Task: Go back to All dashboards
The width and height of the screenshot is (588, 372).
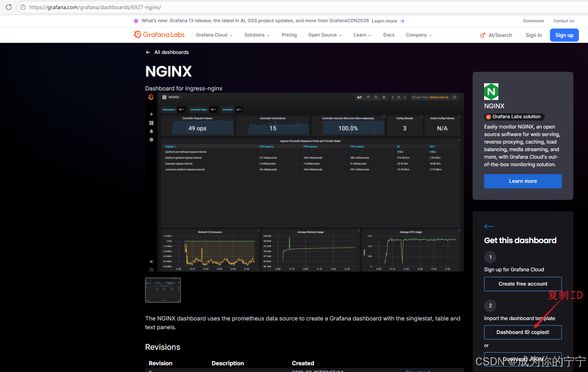Action: (167, 52)
